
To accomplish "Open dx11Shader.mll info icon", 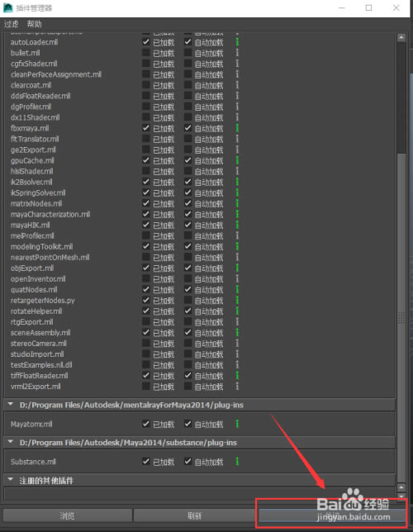I will point(237,117).
